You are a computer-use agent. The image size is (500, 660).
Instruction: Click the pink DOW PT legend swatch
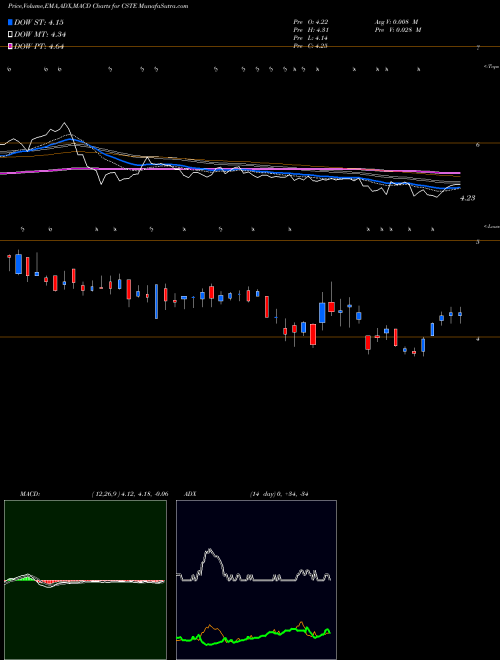pos(11,46)
